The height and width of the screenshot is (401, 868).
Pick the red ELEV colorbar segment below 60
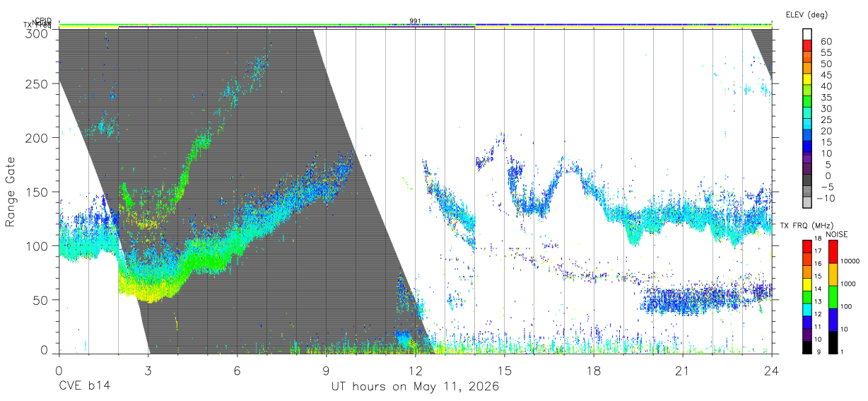pos(807,47)
